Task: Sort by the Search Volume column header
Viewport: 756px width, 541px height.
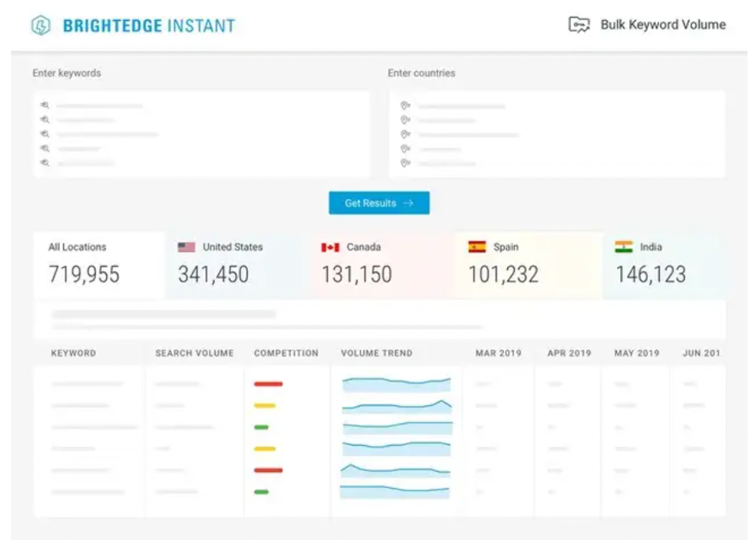Action: pyautogui.click(x=194, y=353)
